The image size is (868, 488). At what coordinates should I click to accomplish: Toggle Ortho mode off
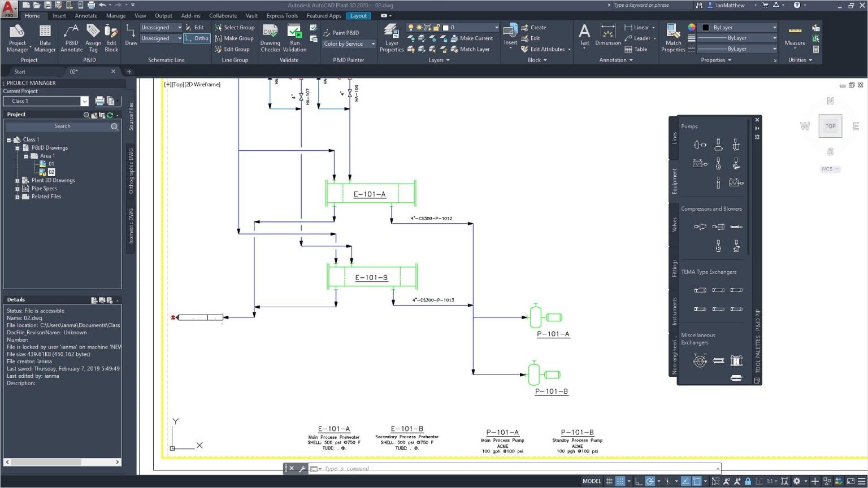197,38
